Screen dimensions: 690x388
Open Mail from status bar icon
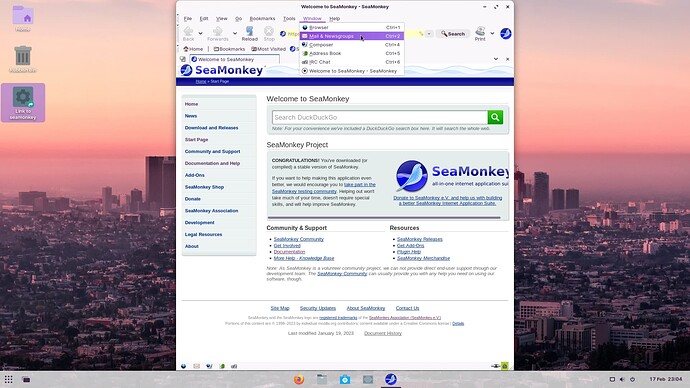(x=196, y=366)
